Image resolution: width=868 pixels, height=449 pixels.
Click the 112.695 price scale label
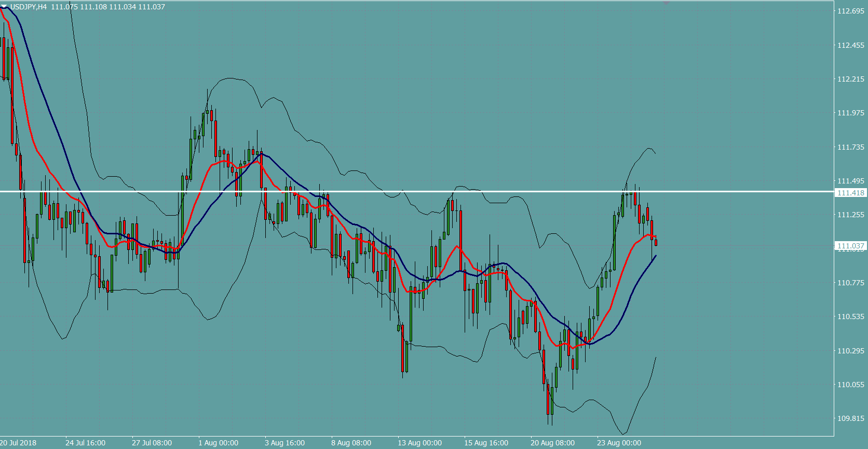click(x=850, y=11)
